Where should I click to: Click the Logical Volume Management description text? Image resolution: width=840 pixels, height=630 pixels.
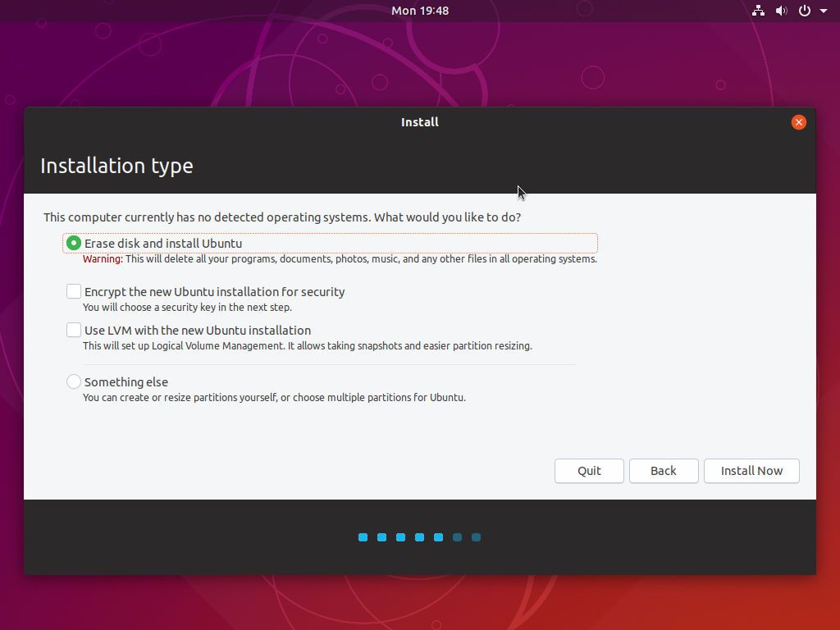(308, 346)
